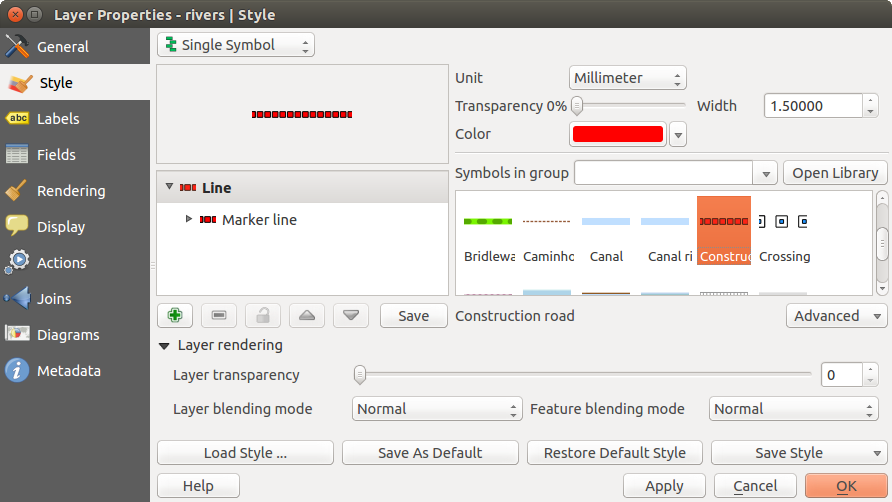This screenshot has height=502, width=892.
Task: Click the Layer transparency slider handle
Action: pyautogui.click(x=360, y=375)
